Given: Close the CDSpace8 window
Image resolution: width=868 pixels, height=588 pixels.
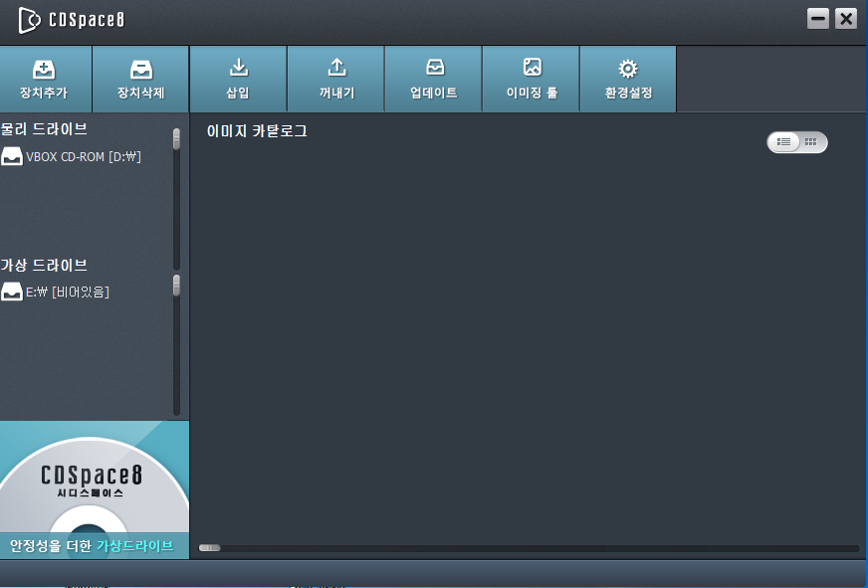Looking at the screenshot, I should (846, 19).
